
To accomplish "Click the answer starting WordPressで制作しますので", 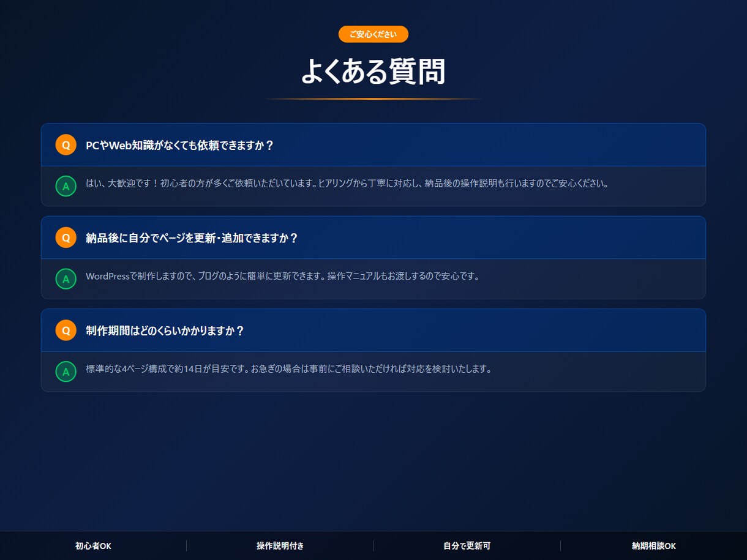I will pos(283,276).
